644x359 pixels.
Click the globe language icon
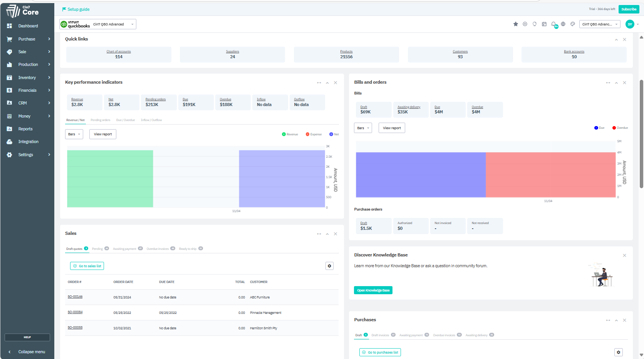[x=563, y=24]
